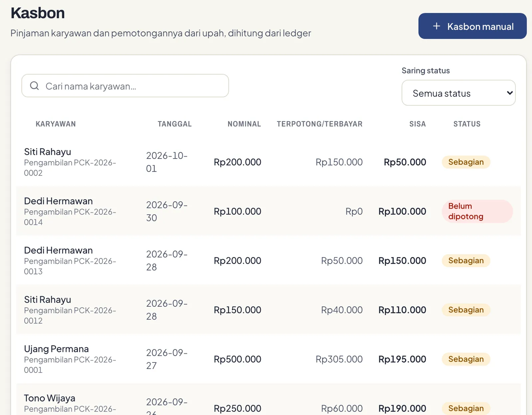This screenshot has height=415, width=532.
Task: Click the magnifier search icon
Action: point(35,86)
